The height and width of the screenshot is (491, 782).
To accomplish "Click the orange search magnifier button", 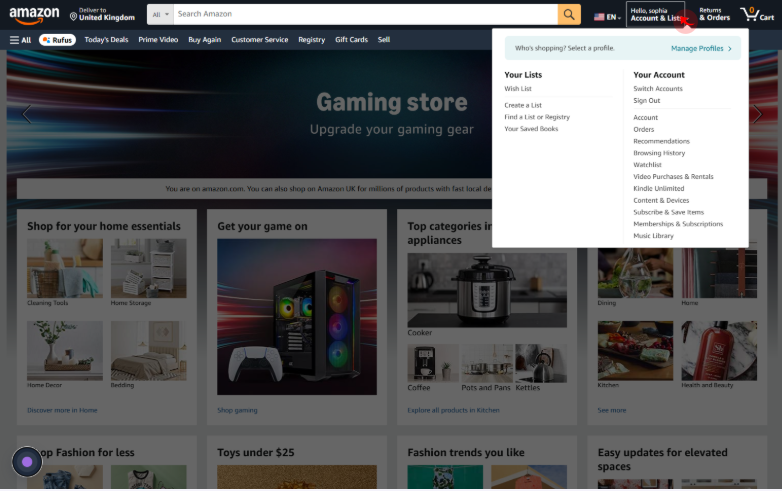I will pyautogui.click(x=569, y=14).
